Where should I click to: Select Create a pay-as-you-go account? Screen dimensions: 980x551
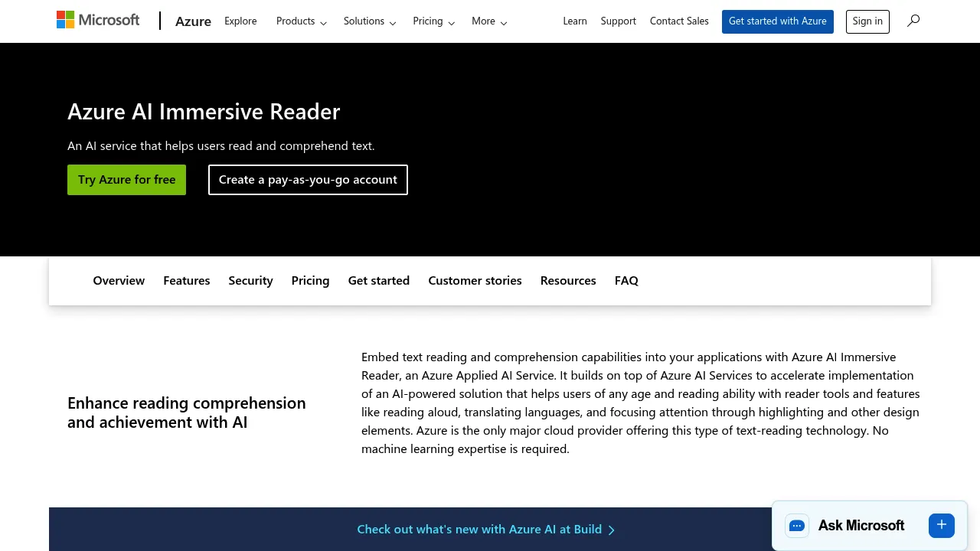308,180
